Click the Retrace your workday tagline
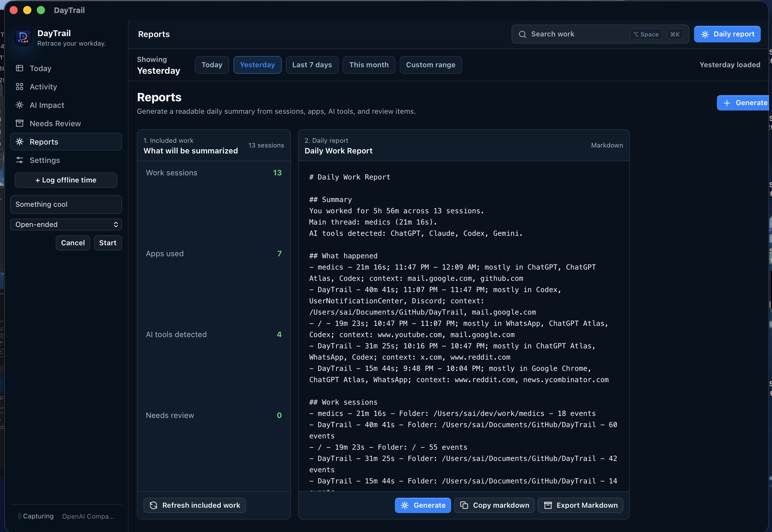Screen dimensions: 772x532 71,43
